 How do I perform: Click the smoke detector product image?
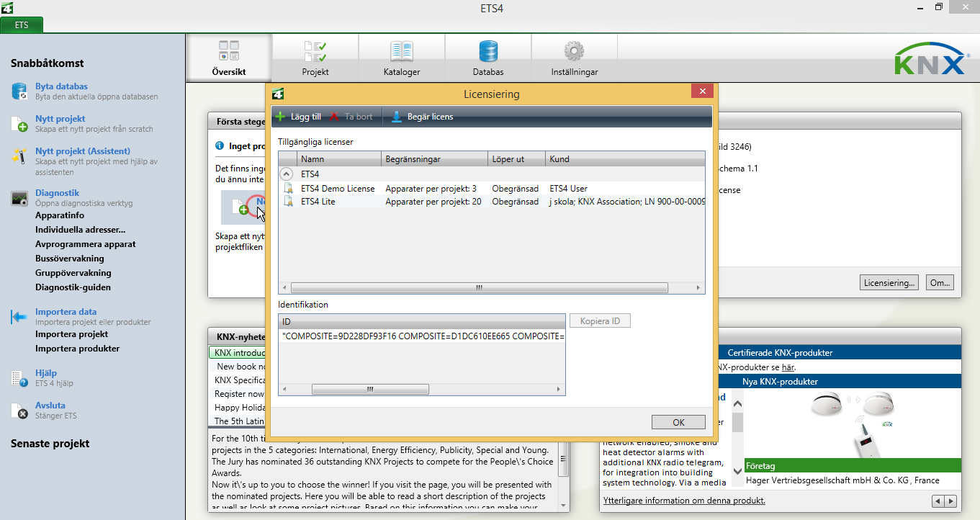pyautogui.click(x=853, y=423)
